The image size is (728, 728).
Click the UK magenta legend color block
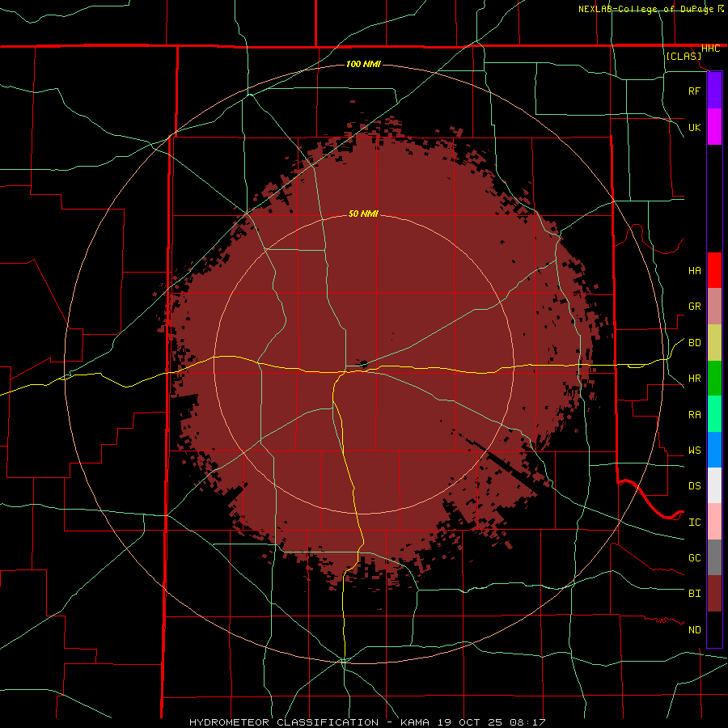pos(714,127)
